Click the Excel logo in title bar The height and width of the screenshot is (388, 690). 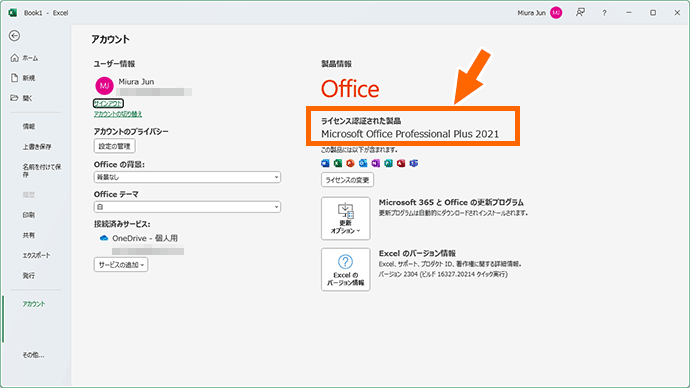[13, 13]
